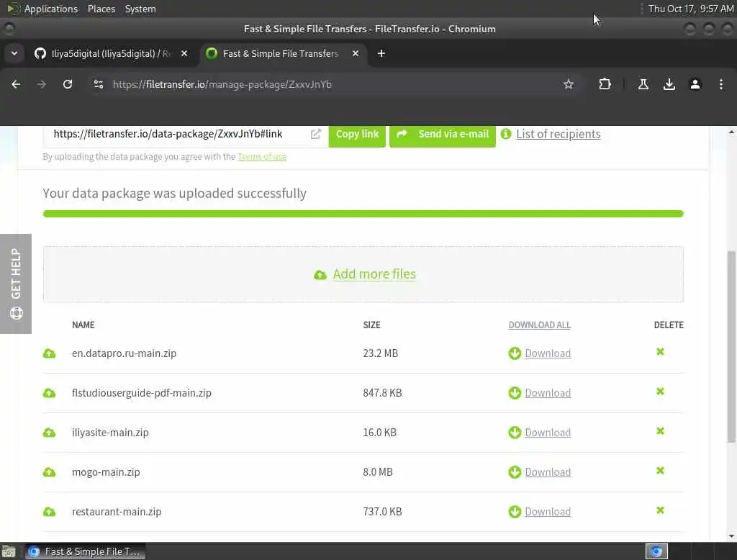The image size is (737, 560).
Task: Open the share link in a new tab icon
Action: (315, 134)
